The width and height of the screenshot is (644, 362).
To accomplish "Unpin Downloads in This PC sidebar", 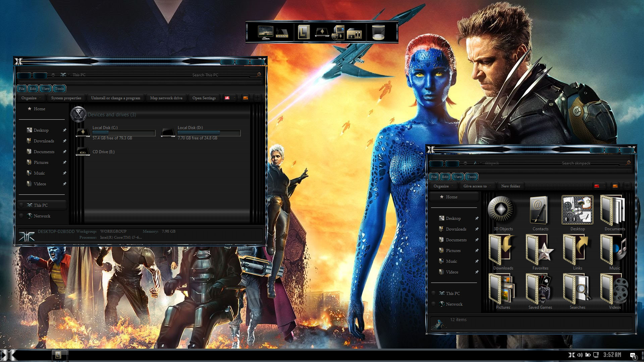I will click(64, 141).
